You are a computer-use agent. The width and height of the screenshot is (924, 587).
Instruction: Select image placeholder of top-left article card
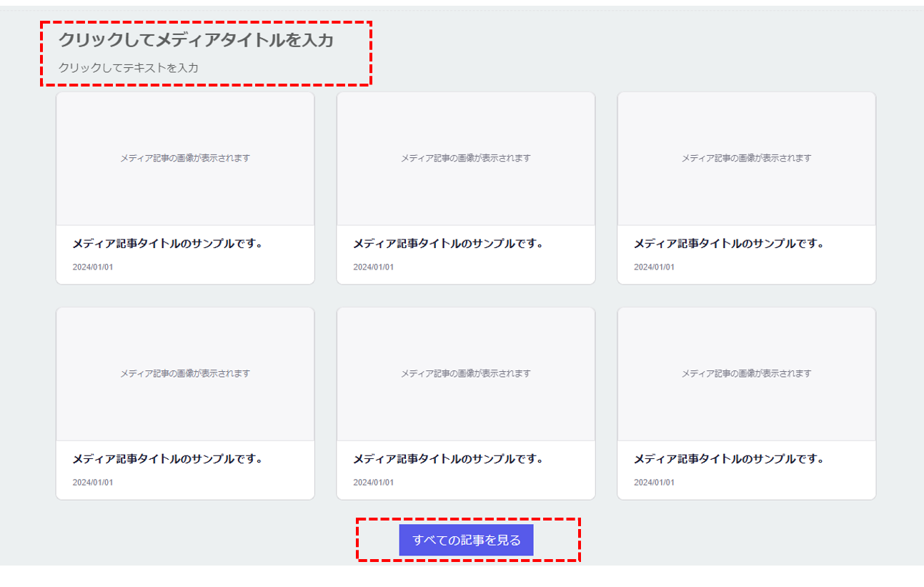[185, 158]
